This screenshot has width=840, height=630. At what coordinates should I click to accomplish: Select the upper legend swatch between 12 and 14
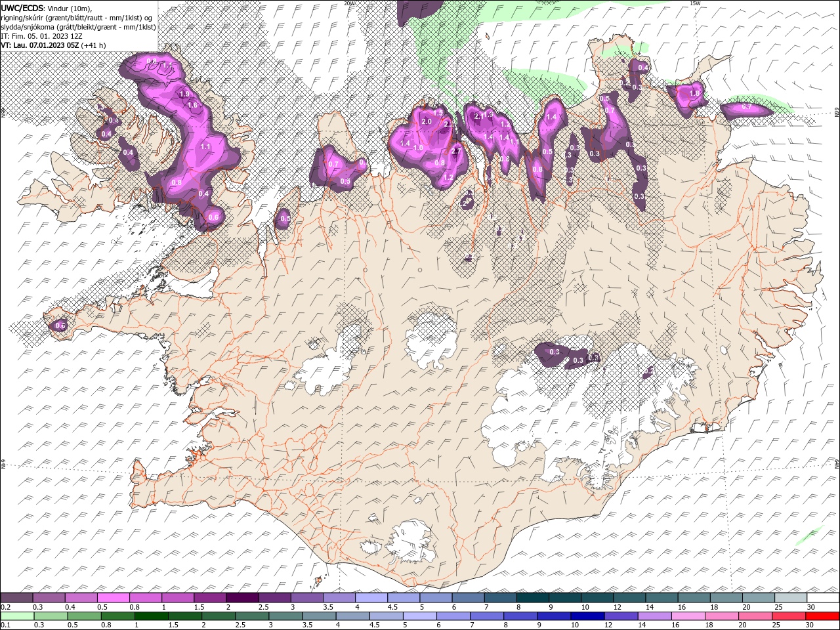(x=630, y=598)
